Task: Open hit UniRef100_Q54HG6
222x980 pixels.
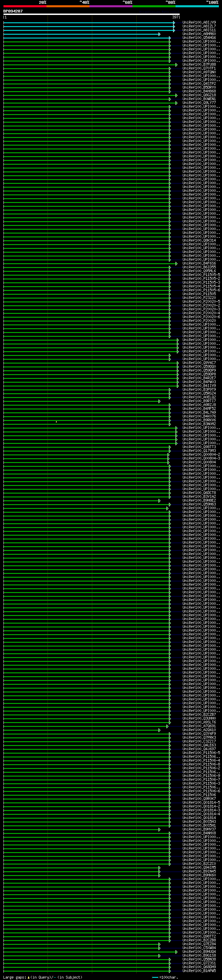Action: [x=199, y=38]
